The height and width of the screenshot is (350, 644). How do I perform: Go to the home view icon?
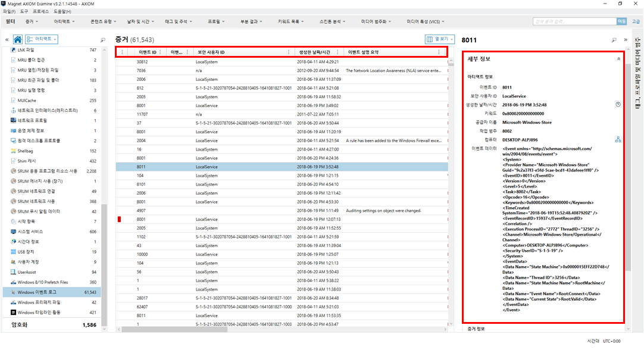(x=18, y=39)
